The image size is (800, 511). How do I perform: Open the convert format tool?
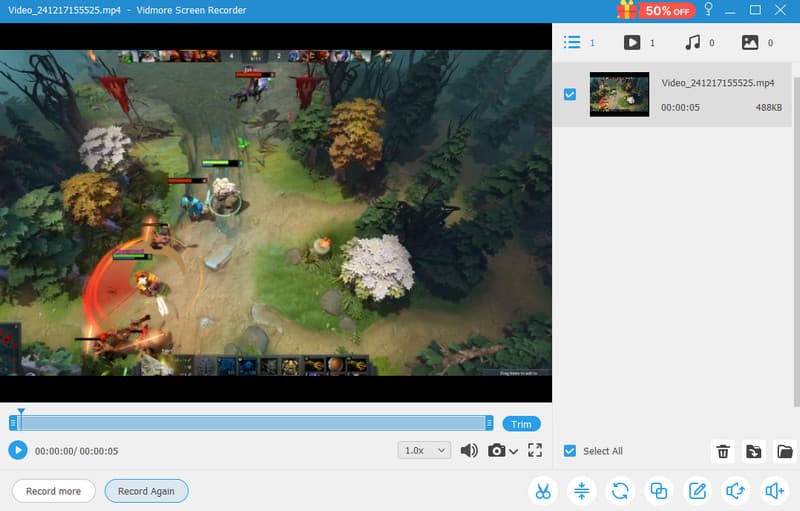[x=620, y=491]
